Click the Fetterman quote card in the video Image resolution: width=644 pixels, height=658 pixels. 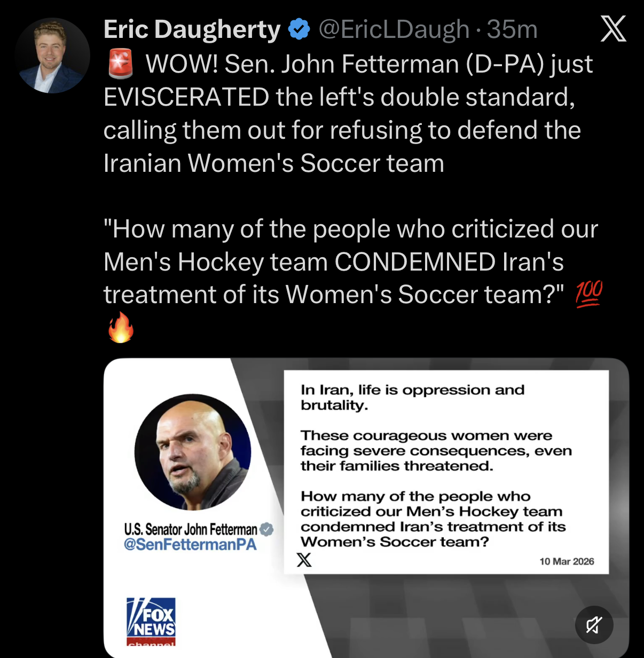446,472
